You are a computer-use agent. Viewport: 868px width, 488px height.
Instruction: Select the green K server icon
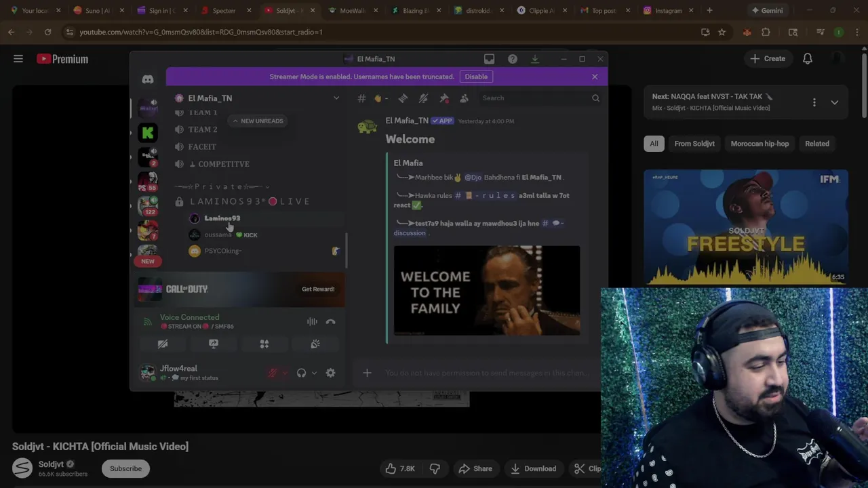[x=148, y=133]
